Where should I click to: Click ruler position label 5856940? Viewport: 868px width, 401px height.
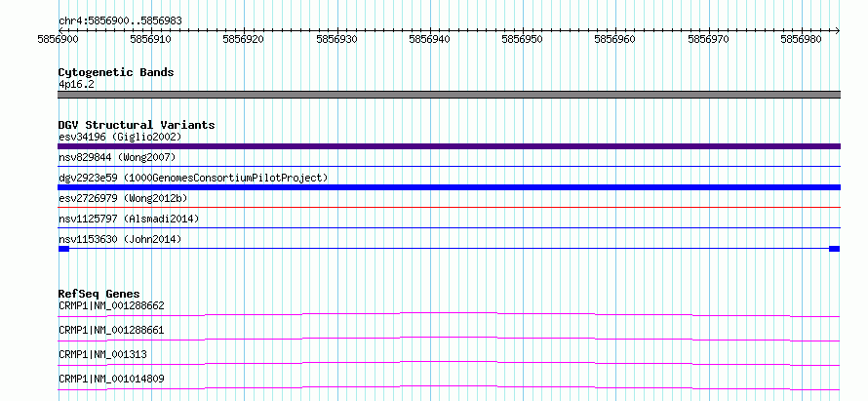(429, 39)
